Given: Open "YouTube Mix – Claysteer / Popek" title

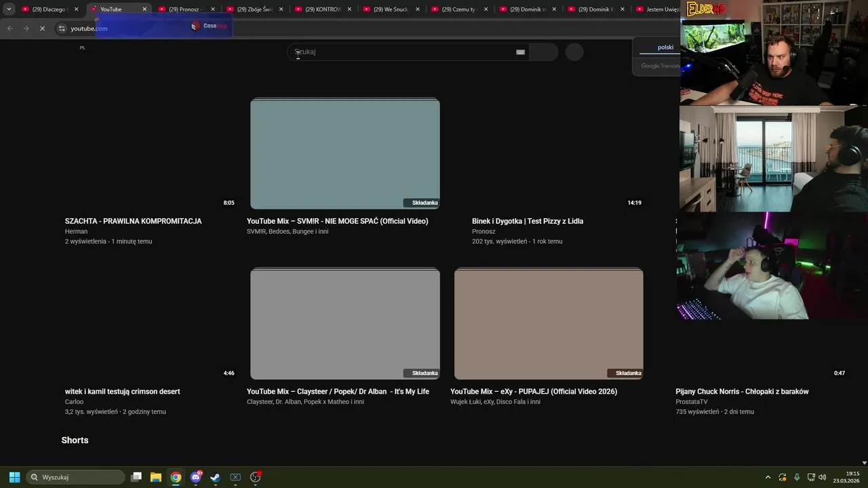Looking at the screenshot, I should point(338,391).
